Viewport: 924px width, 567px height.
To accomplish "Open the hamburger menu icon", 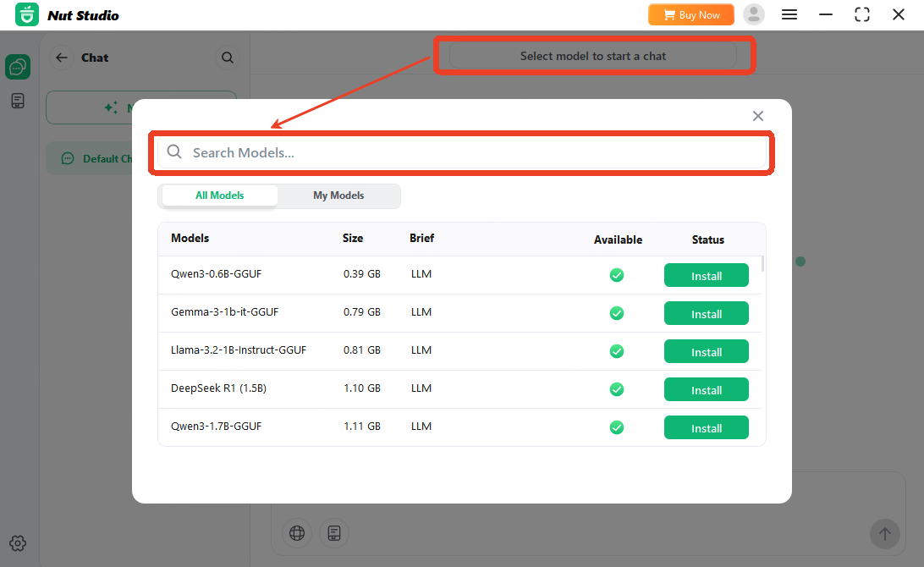I will pyautogui.click(x=789, y=14).
